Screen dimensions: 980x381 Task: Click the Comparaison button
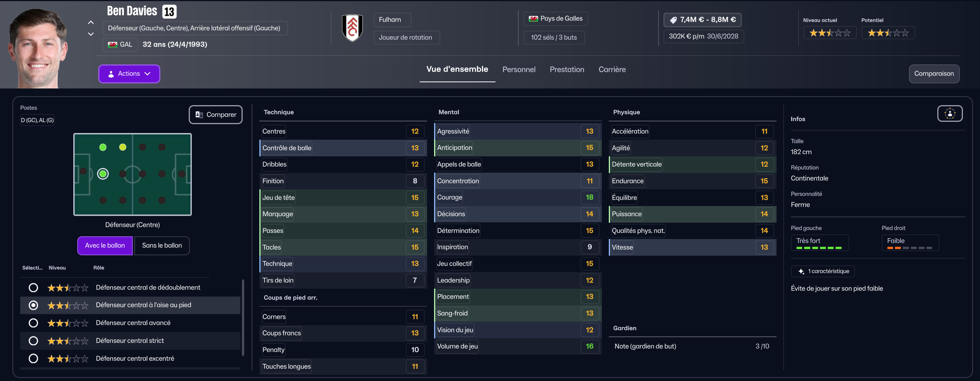934,74
